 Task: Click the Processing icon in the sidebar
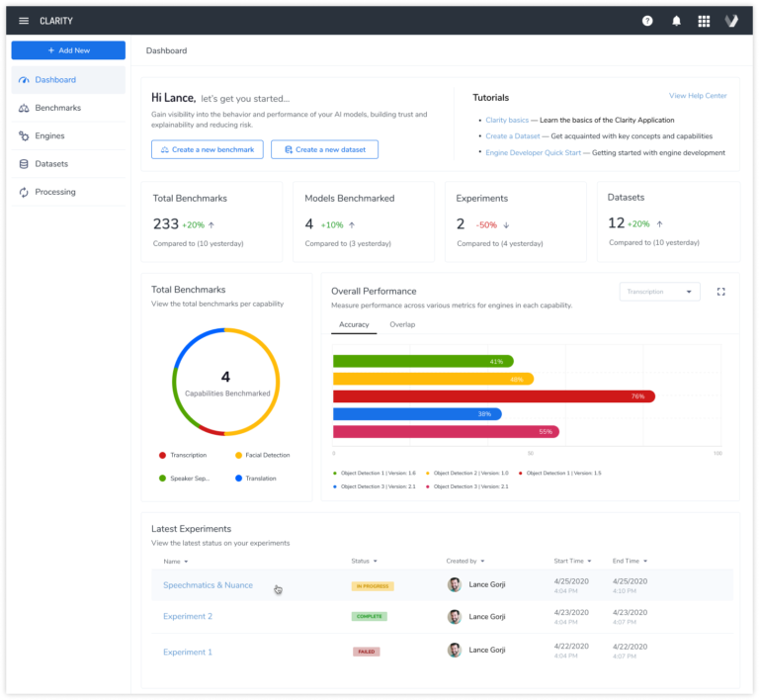click(24, 192)
